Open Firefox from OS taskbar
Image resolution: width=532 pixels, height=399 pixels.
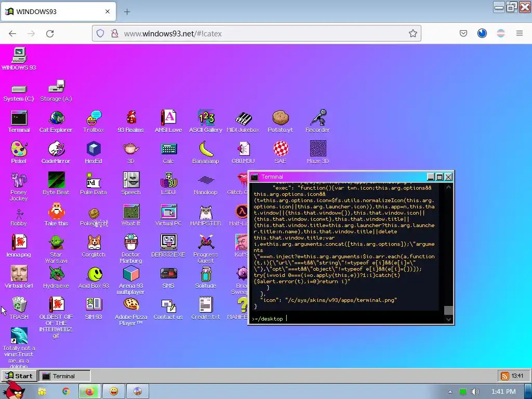pyautogui.click(x=89, y=392)
